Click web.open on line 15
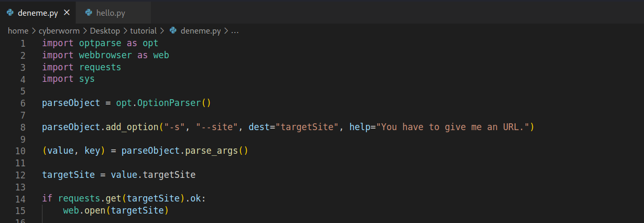Screen dimensions: 644x223 pyautogui.click(x=82, y=211)
